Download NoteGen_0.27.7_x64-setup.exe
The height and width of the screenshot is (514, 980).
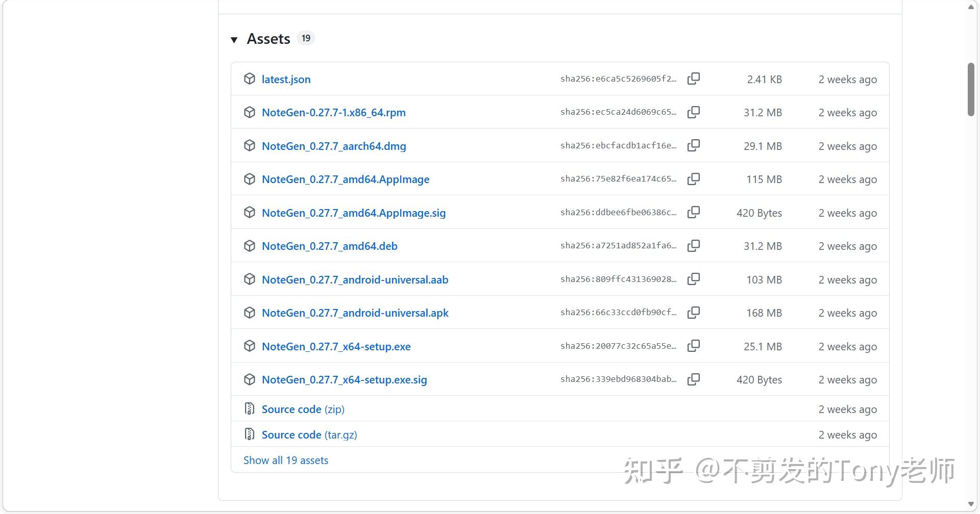tap(336, 346)
